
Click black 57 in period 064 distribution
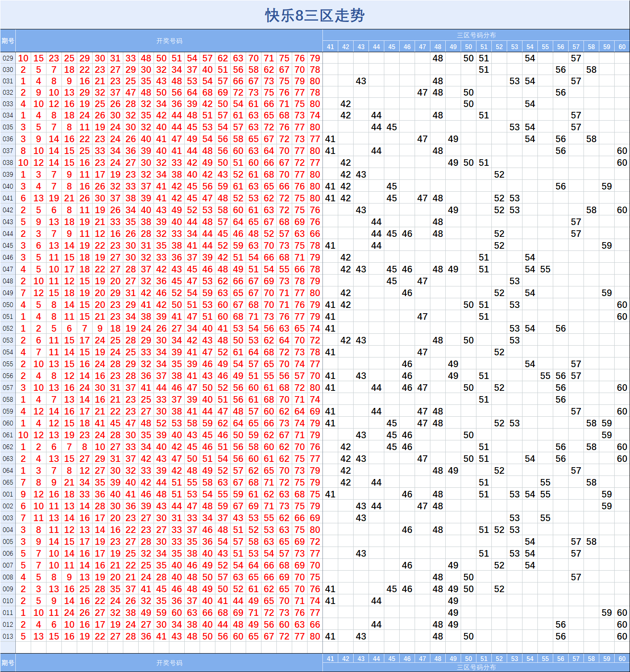tap(576, 471)
